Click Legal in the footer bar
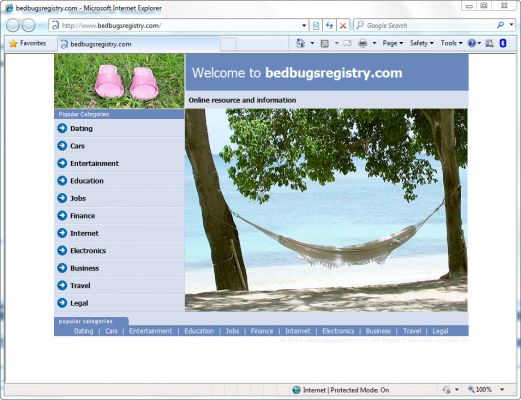Screen dimensions: 521x400 tap(440, 331)
